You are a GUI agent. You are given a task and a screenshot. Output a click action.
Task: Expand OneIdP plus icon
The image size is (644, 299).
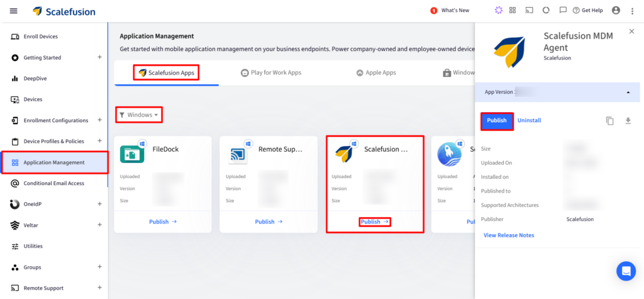[100, 204]
